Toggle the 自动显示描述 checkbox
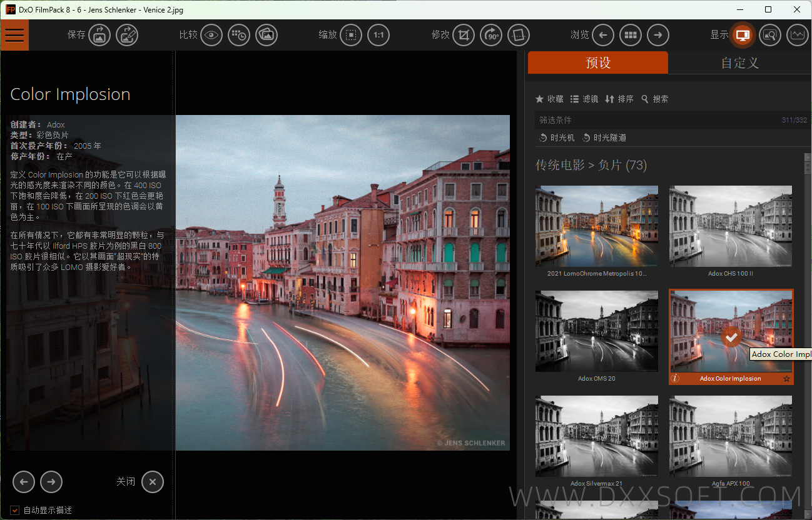This screenshot has height=520, width=812. (x=15, y=510)
